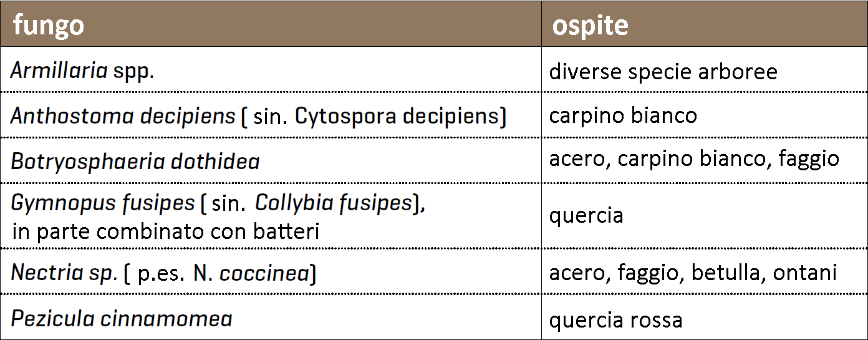Select the "Pezicula cinnamomea" cell
This screenshot has width=868, height=340.
(122, 318)
